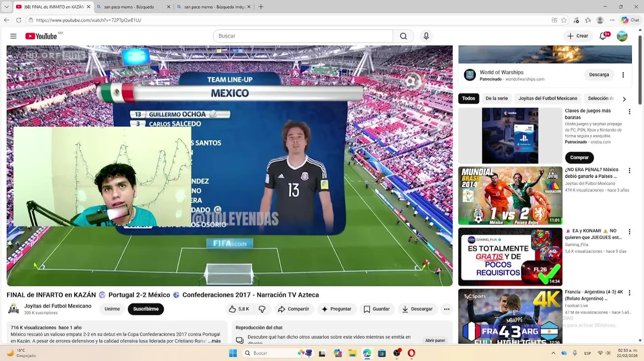Open the México vs Países Bajos thumbnail
644x361 pixels.
pos(510,196)
